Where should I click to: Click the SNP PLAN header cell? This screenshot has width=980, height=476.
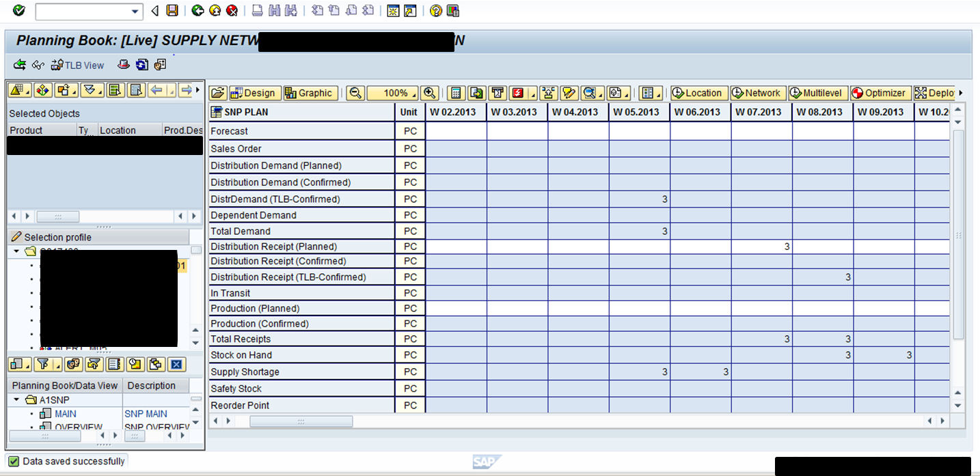(x=301, y=112)
